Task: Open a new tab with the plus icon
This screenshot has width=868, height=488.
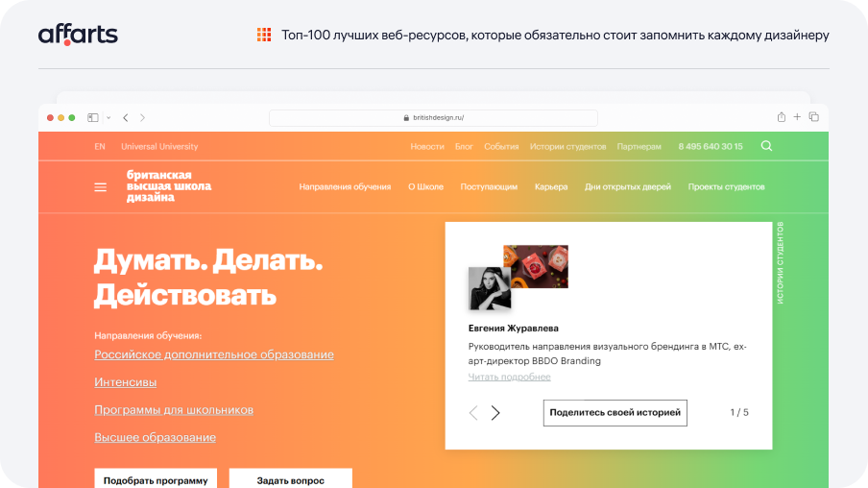Action: [x=797, y=117]
